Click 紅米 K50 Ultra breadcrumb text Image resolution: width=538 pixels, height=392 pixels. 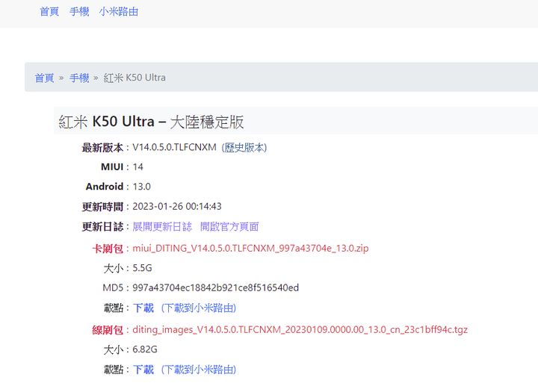(x=134, y=78)
